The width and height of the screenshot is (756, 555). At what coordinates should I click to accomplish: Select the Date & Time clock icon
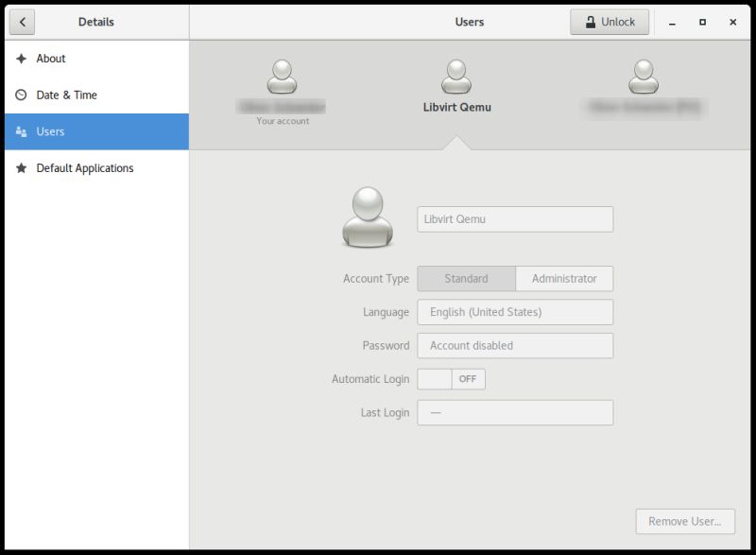point(21,95)
